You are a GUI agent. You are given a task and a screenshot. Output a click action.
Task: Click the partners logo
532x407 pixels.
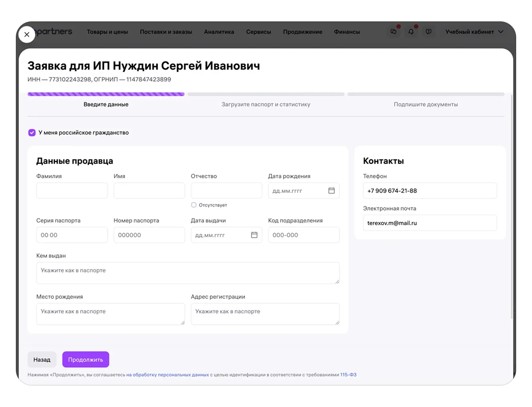pos(54,32)
